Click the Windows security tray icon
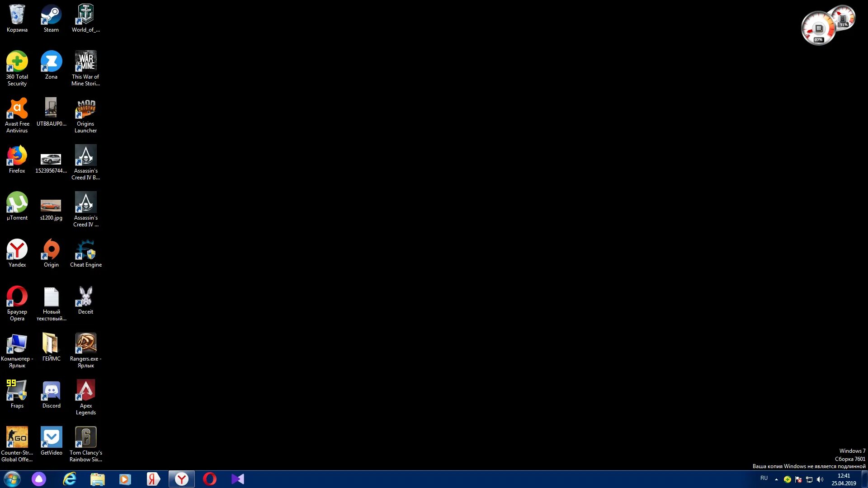868x488 pixels. (x=799, y=479)
